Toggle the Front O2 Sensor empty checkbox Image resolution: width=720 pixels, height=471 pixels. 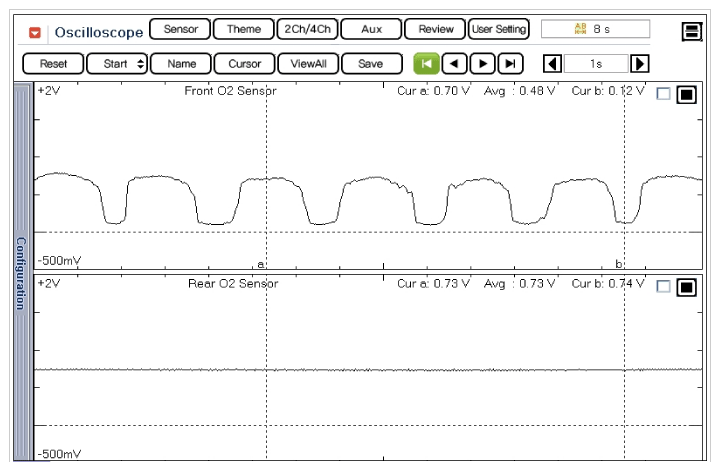(x=663, y=94)
